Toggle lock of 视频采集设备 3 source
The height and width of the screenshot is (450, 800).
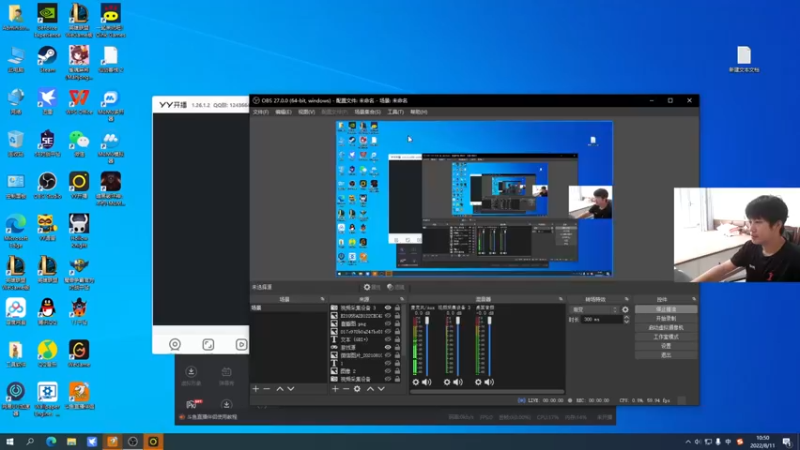point(397,308)
